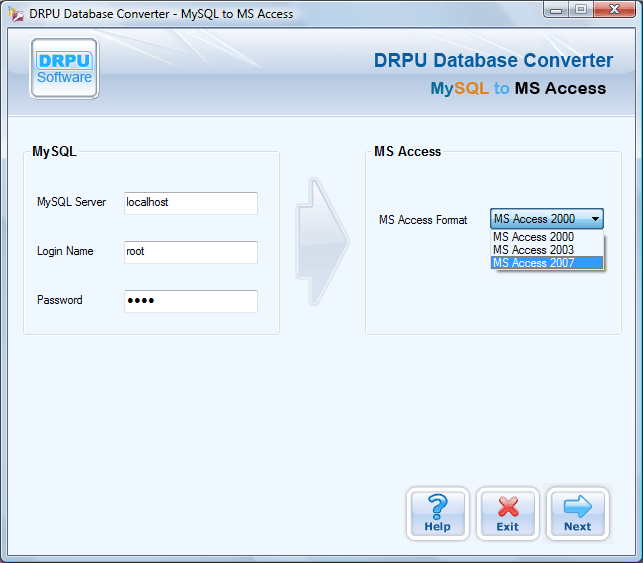Click the "MySQL Server" label
The width and height of the screenshot is (643, 563).
click(x=71, y=202)
